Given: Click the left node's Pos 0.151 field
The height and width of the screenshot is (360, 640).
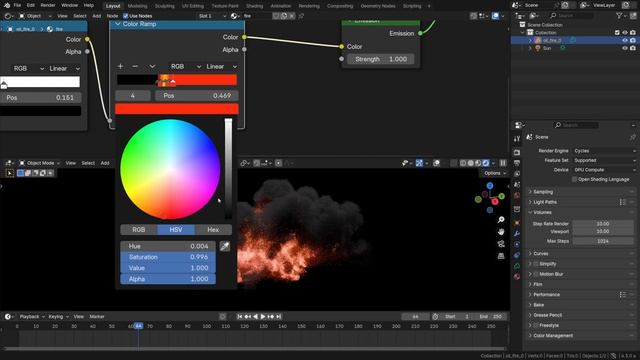Looking at the screenshot, I should click(40, 98).
